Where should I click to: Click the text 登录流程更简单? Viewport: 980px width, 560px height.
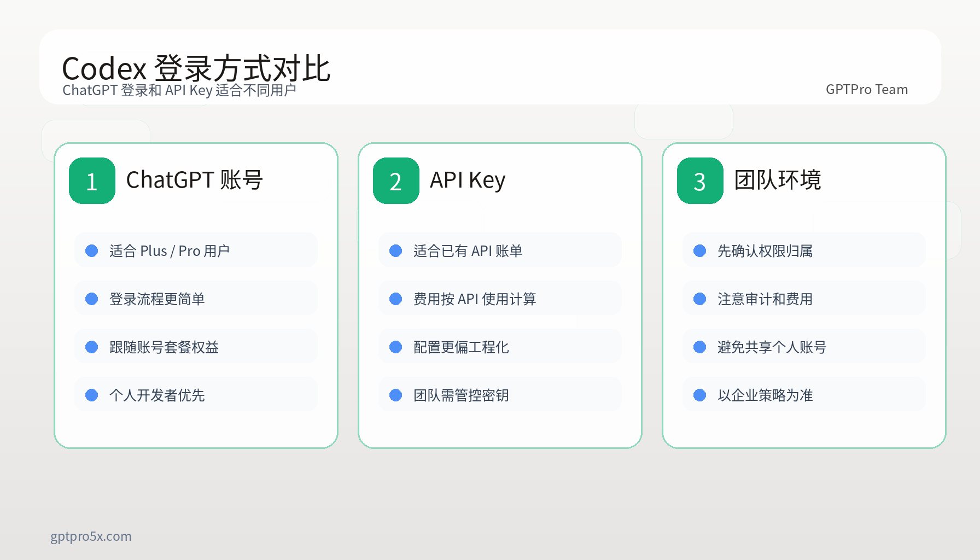point(157,299)
